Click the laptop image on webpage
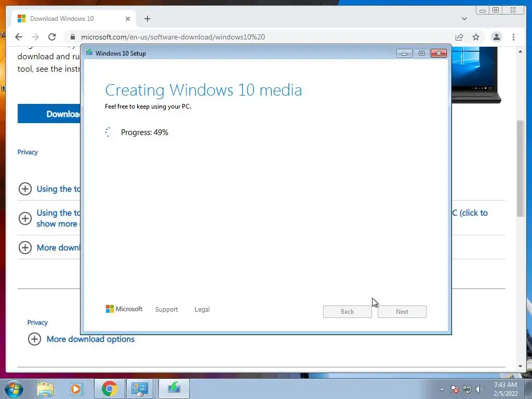This screenshot has width=532, height=399. pyautogui.click(x=476, y=75)
